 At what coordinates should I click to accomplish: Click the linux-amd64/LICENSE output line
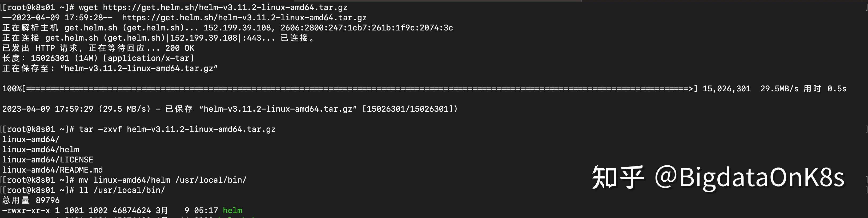48,159
